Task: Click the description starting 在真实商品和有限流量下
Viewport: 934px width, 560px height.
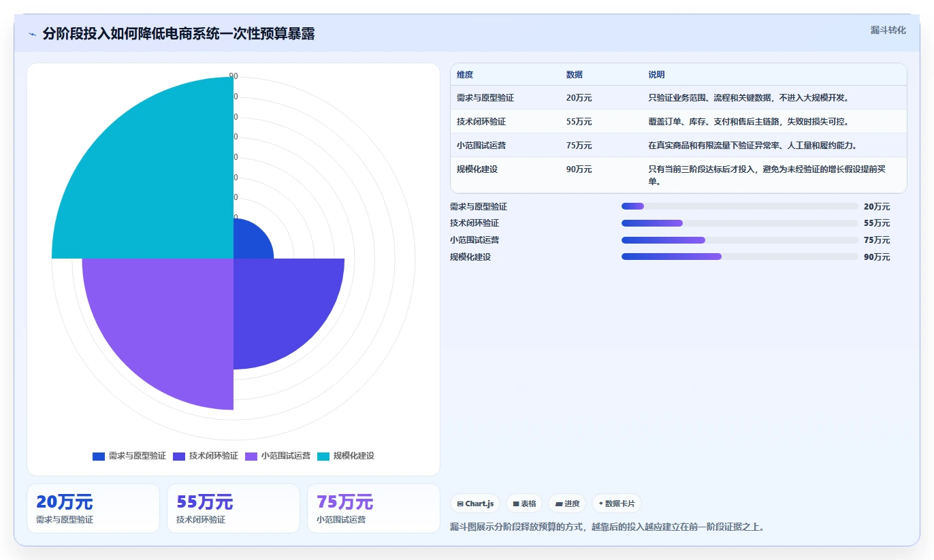Action: [753, 146]
